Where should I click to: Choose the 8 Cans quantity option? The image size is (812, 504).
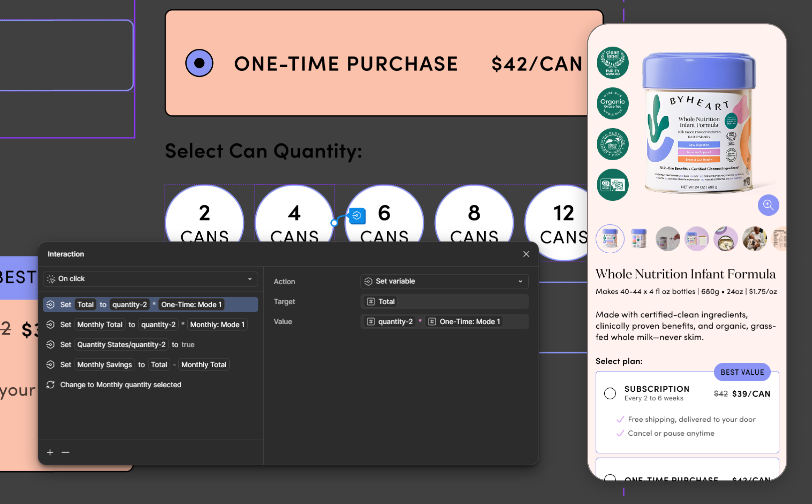(x=474, y=217)
